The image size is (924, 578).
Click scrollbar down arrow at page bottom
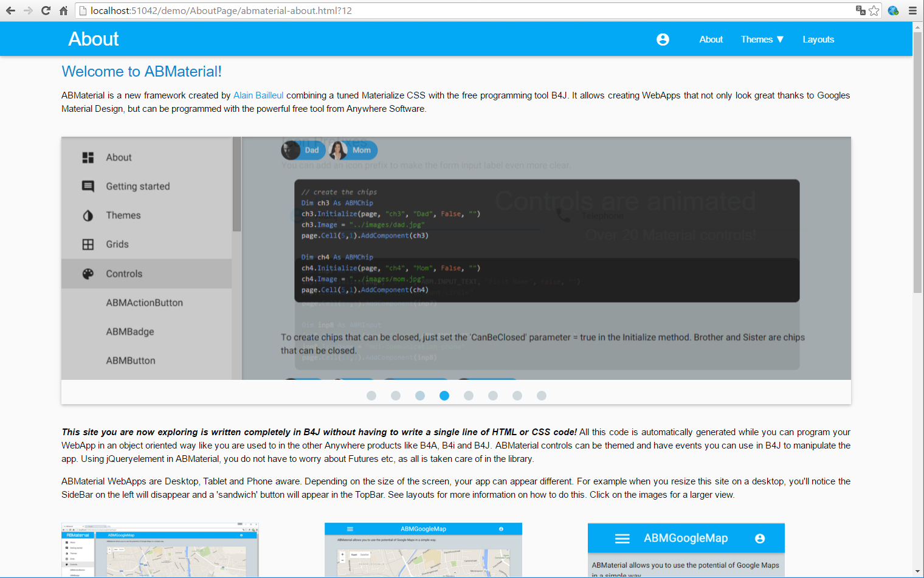918,572
